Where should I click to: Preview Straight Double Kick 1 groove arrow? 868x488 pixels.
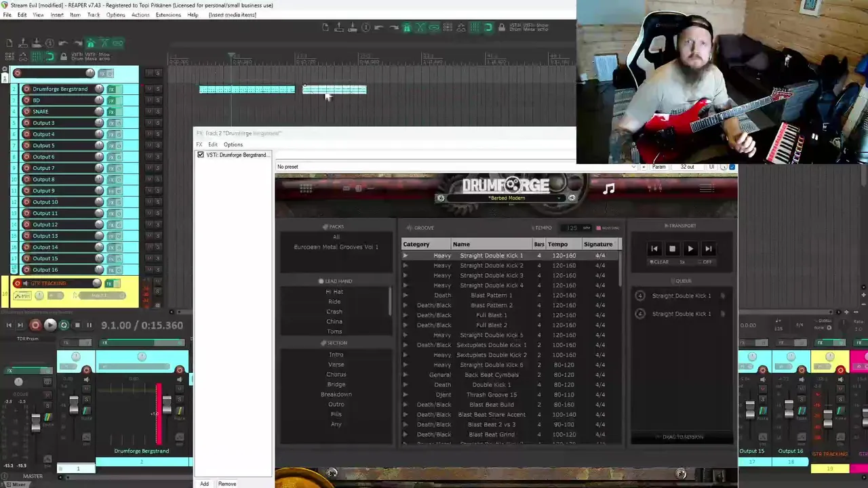pyautogui.click(x=406, y=256)
